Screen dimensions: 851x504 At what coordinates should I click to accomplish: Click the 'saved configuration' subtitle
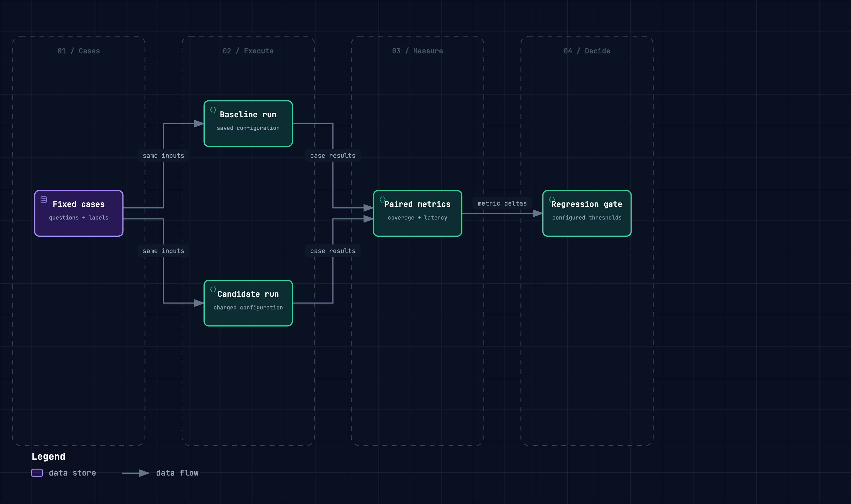pos(248,128)
